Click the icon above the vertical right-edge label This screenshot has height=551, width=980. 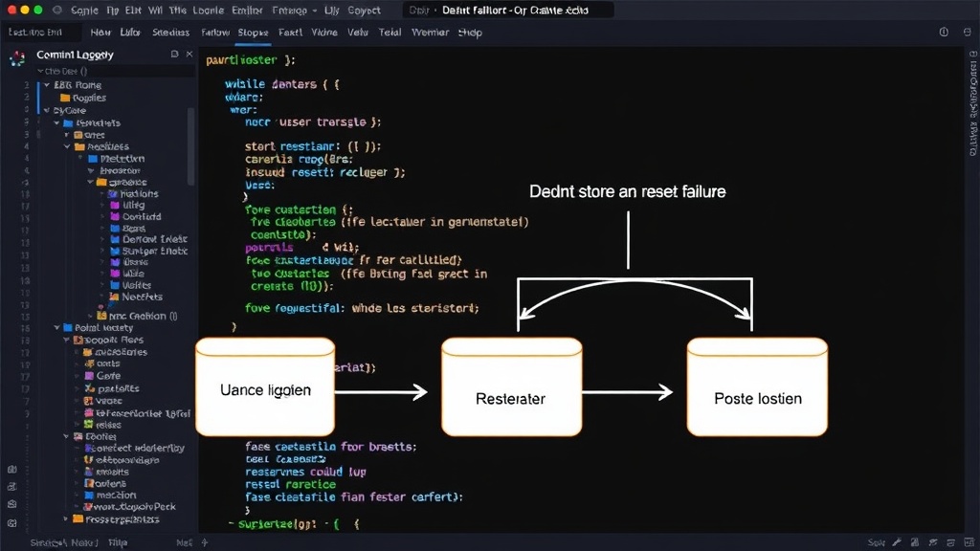pyautogui.click(x=973, y=55)
